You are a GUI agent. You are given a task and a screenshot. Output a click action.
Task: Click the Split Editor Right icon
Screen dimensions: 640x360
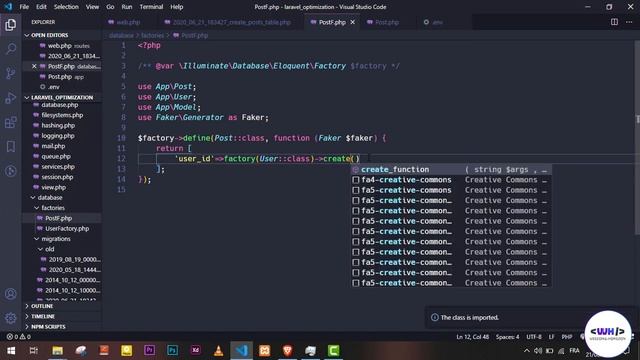(614, 22)
